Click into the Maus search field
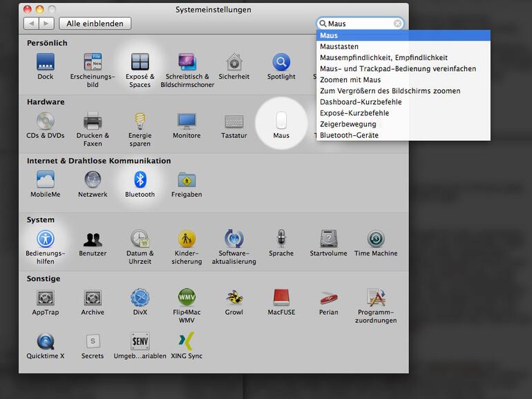Image resolution: width=532 pixels, height=399 pixels. pyautogui.click(x=359, y=23)
